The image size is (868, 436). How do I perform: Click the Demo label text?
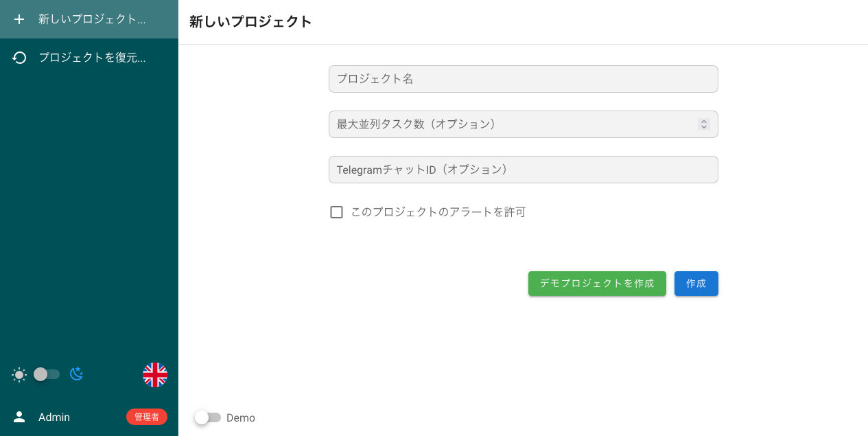coord(241,417)
